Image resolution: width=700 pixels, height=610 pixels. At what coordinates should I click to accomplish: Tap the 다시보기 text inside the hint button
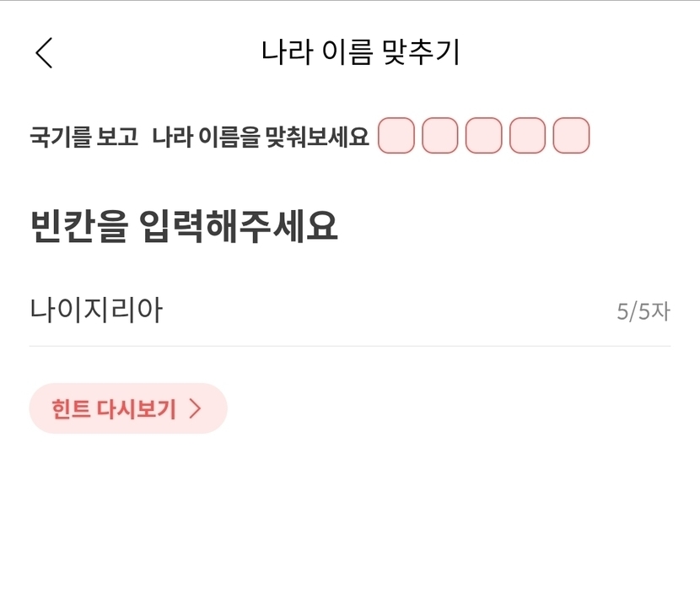(136, 408)
